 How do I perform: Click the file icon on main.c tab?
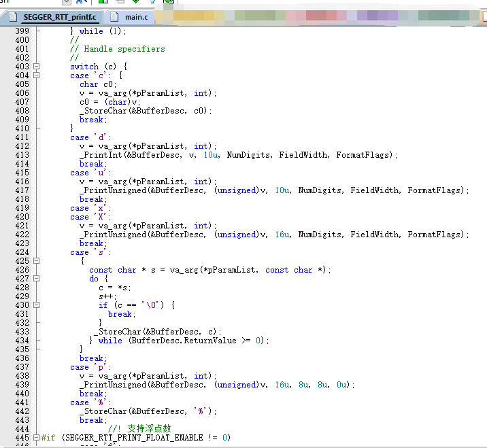pos(114,17)
